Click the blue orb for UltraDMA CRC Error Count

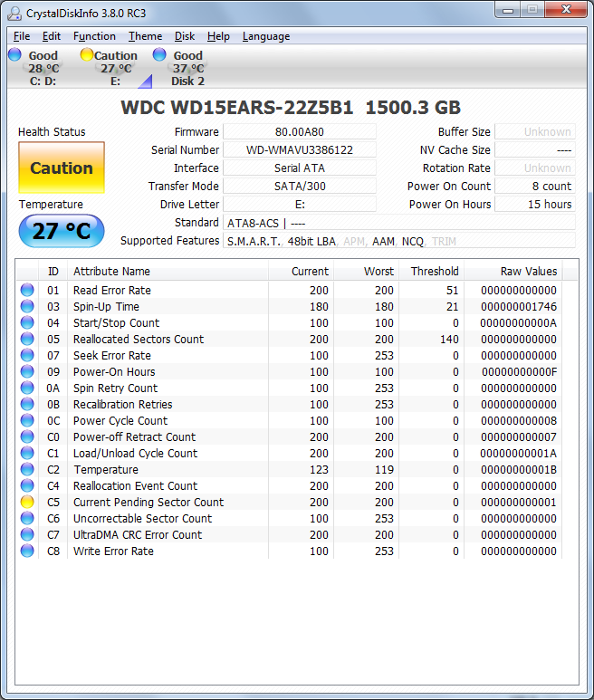coord(27,534)
